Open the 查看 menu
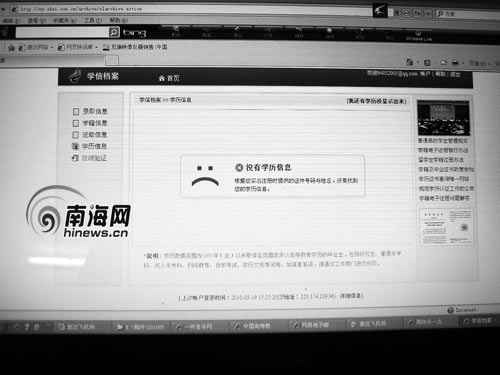The height and width of the screenshot is (375, 500). (x=36, y=21)
